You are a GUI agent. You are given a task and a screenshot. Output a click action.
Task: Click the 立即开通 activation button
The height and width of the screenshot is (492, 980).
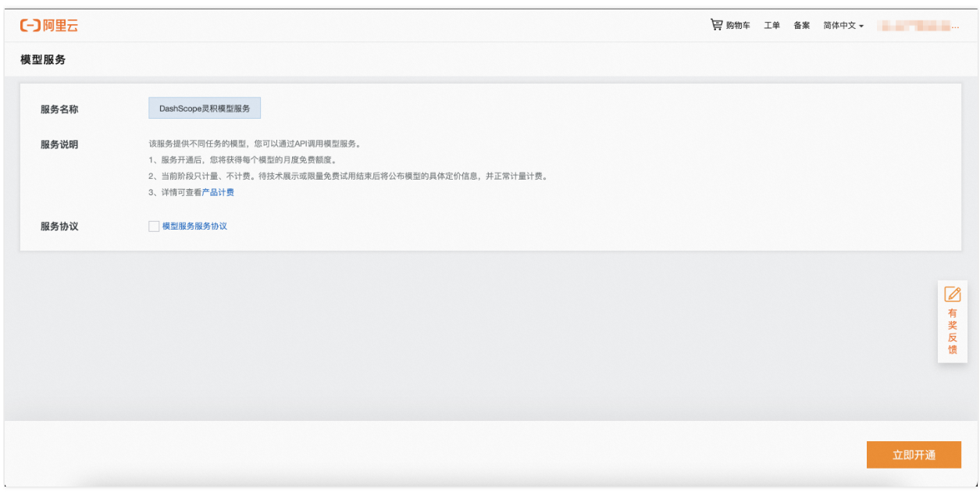pyautogui.click(x=913, y=455)
